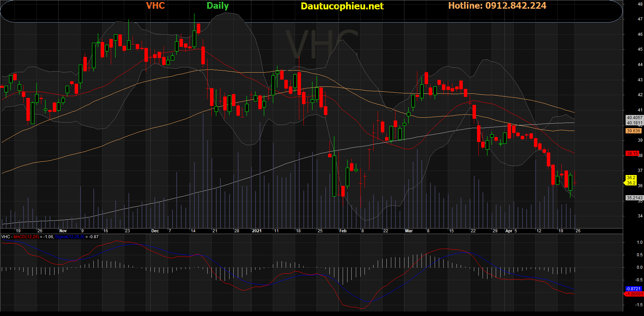Click the red 38.15 price tag

632,153
